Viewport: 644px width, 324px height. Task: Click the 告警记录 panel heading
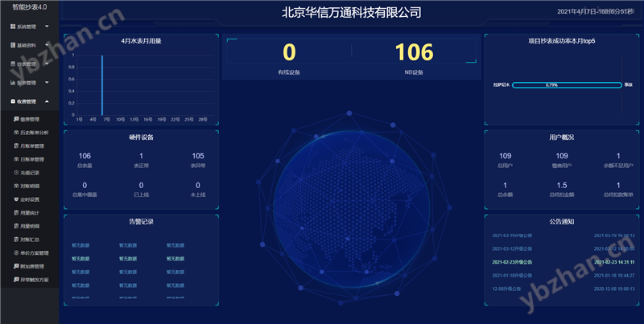(142, 221)
